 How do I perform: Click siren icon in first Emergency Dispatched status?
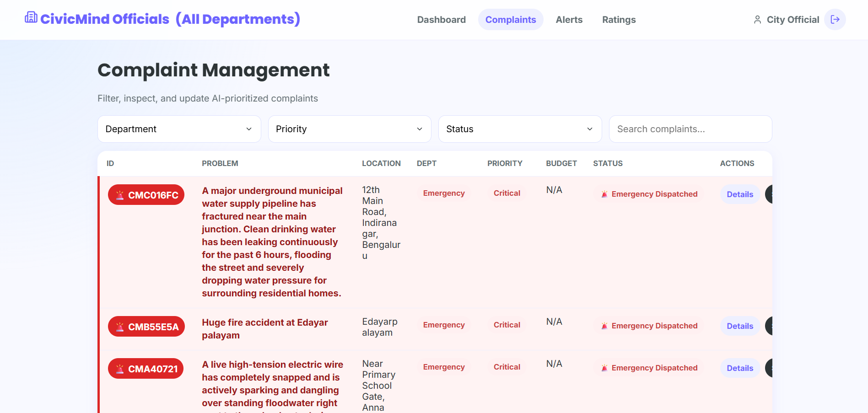tap(604, 194)
